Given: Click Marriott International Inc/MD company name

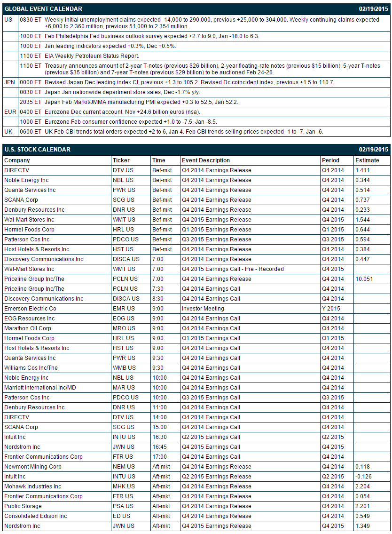Looking at the screenshot, I should point(40,388).
